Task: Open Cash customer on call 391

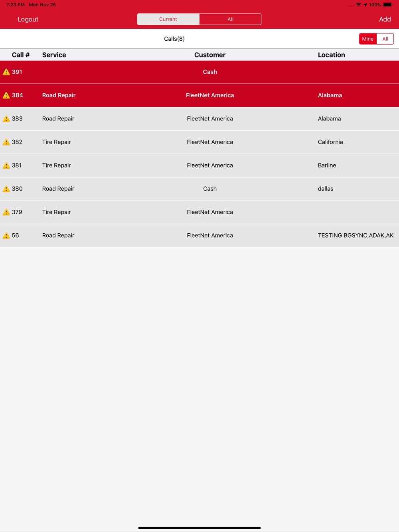Action: pos(210,72)
